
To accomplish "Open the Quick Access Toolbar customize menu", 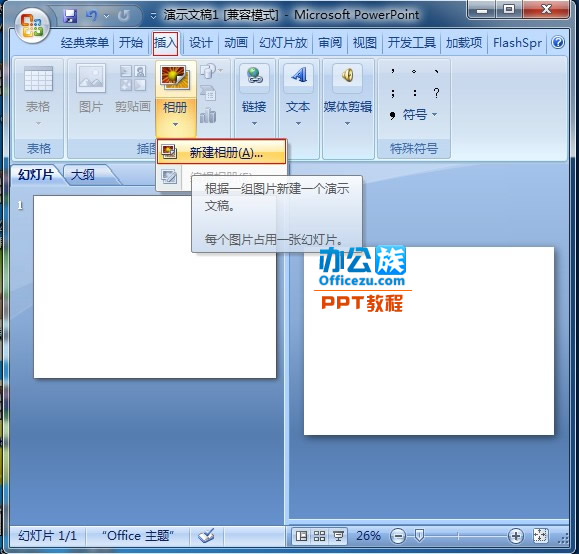I will click(153, 16).
